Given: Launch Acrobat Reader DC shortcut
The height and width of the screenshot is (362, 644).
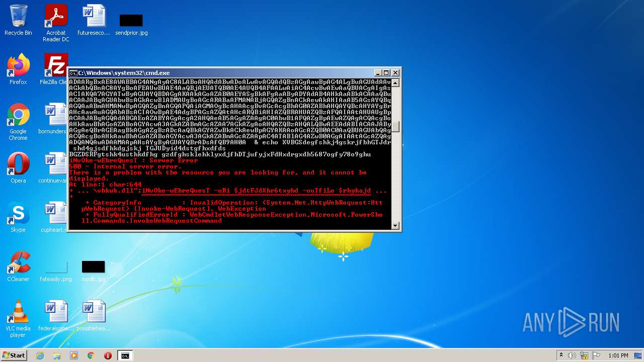Looking at the screenshot, I should (x=56, y=23).
